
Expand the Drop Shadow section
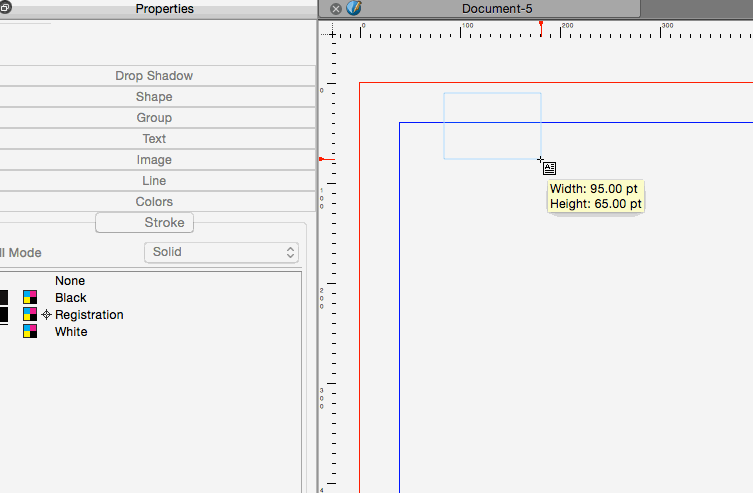154,76
